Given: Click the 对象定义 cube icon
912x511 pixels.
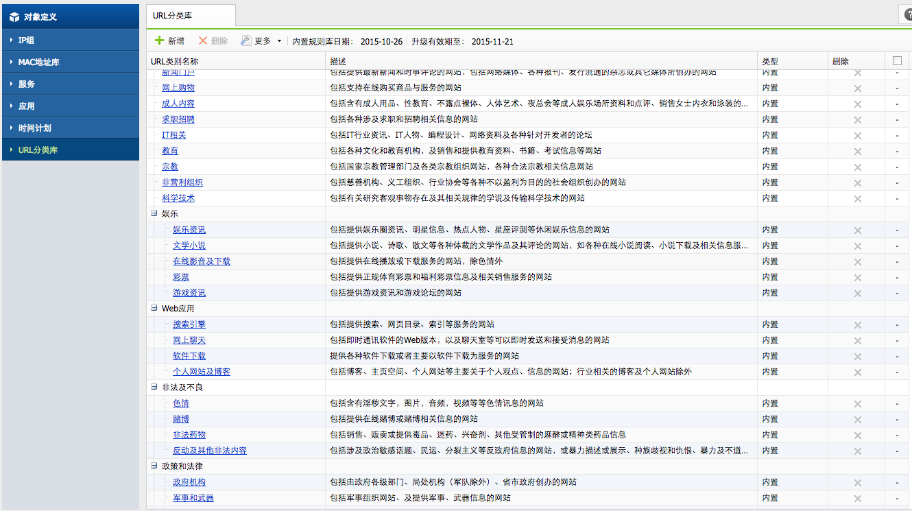Looking at the screenshot, I should click(14, 17).
